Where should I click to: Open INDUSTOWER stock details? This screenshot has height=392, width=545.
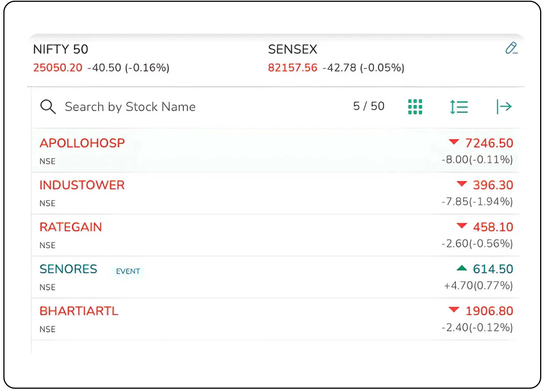coord(82,185)
